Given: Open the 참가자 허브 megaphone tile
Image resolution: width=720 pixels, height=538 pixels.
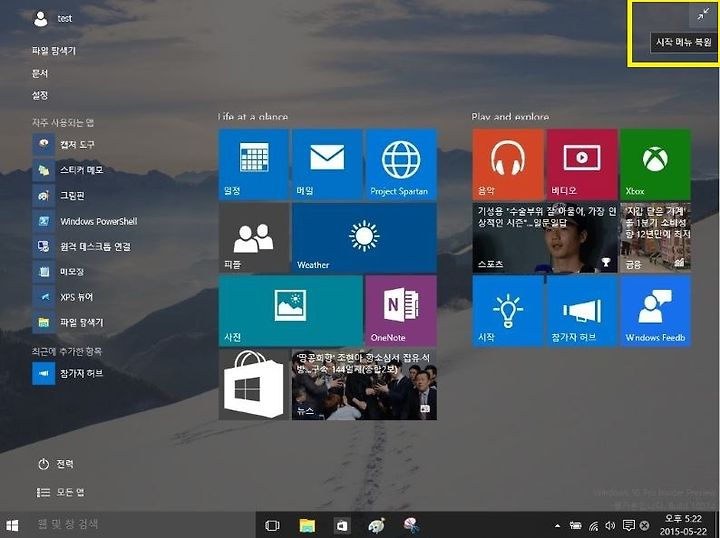Looking at the screenshot, I should click(x=581, y=311).
